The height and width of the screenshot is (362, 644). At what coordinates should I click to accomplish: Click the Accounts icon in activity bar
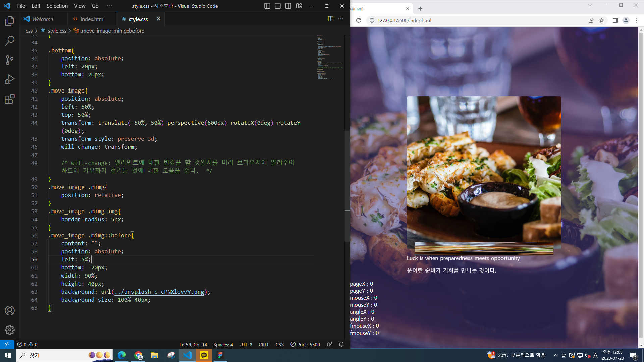(10, 310)
